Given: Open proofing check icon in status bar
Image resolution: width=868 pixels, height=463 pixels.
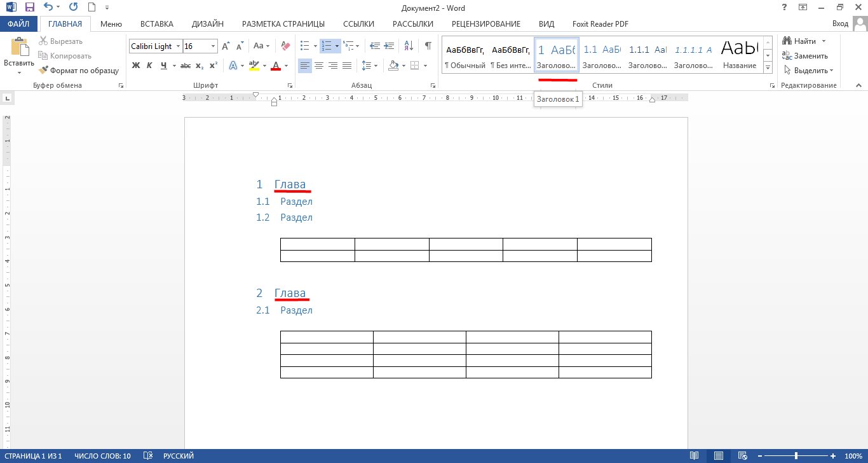Looking at the screenshot, I should 148,456.
